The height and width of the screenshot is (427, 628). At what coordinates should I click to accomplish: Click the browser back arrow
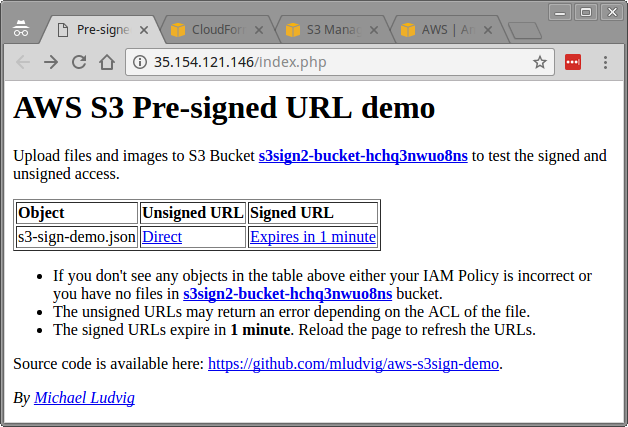[x=23, y=62]
